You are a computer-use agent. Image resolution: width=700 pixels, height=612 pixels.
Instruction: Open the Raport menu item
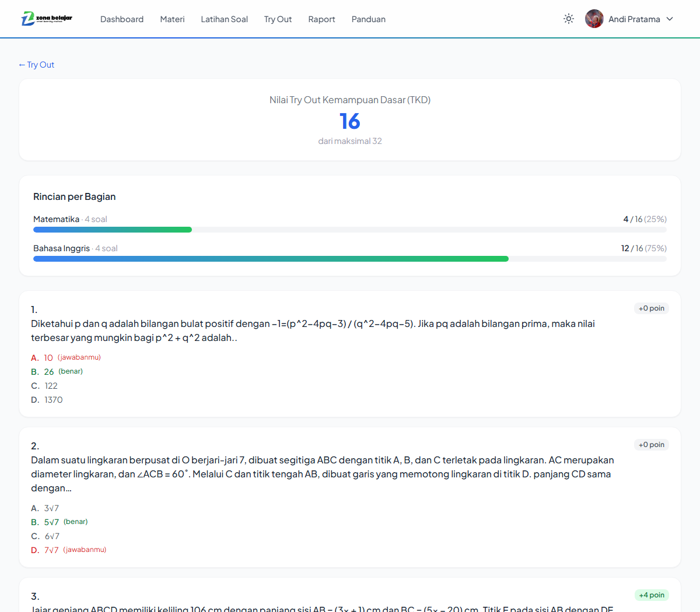tap(321, 19)
